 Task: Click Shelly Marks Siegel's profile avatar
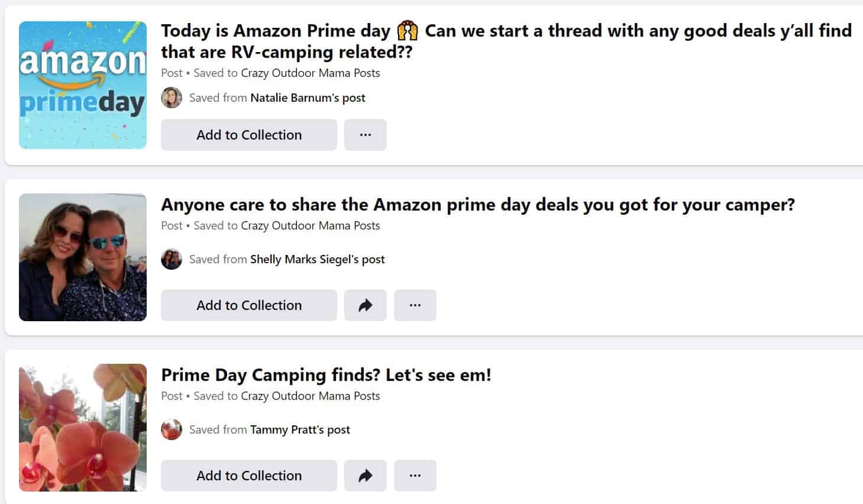coord(171,259)
